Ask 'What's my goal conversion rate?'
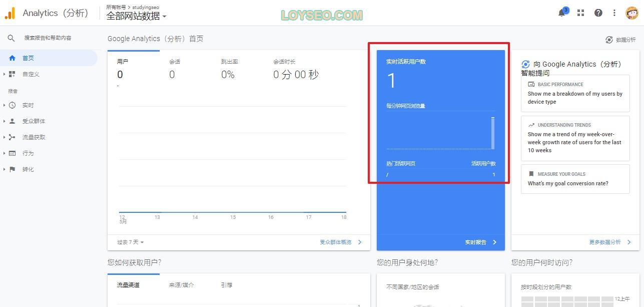Screen dimensions: 644x307 575,179
